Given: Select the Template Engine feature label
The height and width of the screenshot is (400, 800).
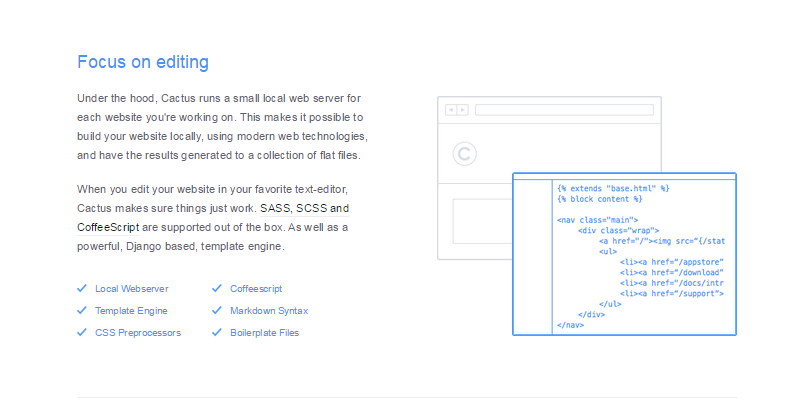Looking at the screenshot, I should click(x=131, y=311).
